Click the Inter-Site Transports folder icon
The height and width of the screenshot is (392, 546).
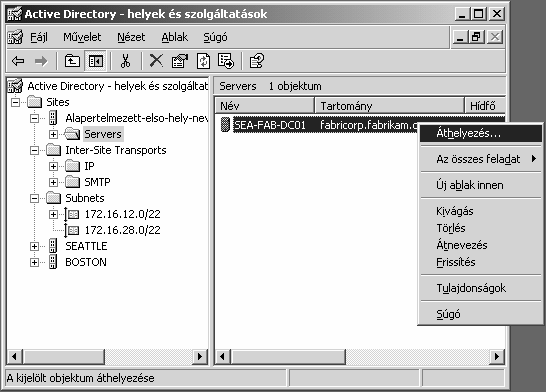pos(53,150)
